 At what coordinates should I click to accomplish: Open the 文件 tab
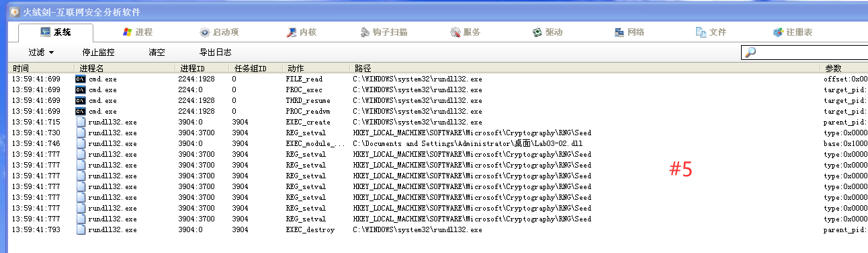click(x=711, y=32)
